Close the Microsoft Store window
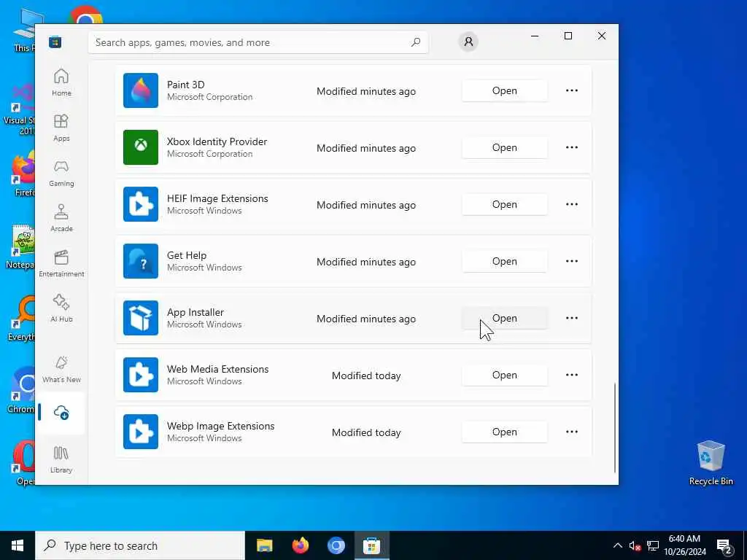The width and height of the screenshot is (747, 560). tap(602, 36)
